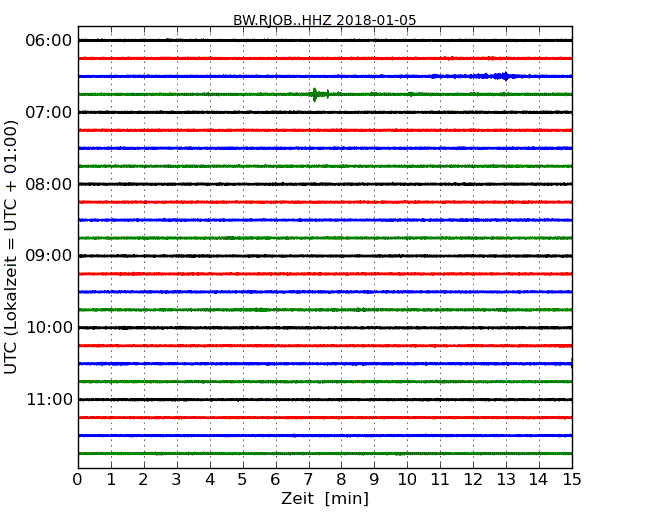Click the x-axis tick label 9
Viewport: 650px width, 520px height.
click(x=374, y=480)
